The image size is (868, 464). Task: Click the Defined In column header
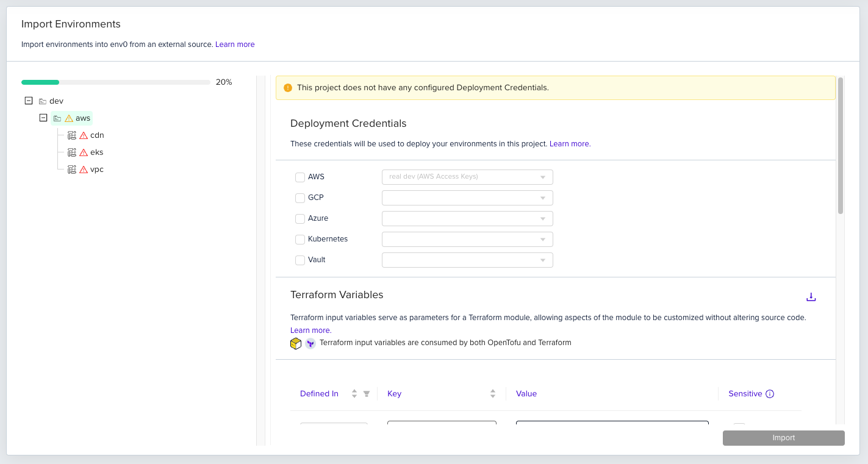pos(319,394)
